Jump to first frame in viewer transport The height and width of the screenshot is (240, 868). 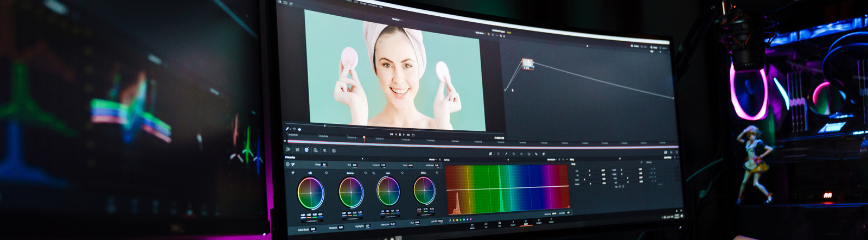point(391,134)
